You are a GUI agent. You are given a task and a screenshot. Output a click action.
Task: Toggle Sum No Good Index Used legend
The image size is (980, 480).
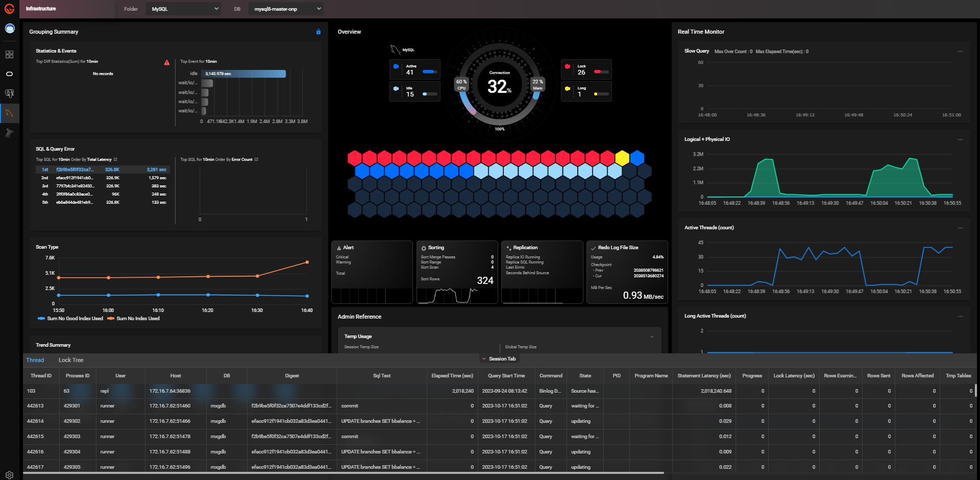[70, 319]
